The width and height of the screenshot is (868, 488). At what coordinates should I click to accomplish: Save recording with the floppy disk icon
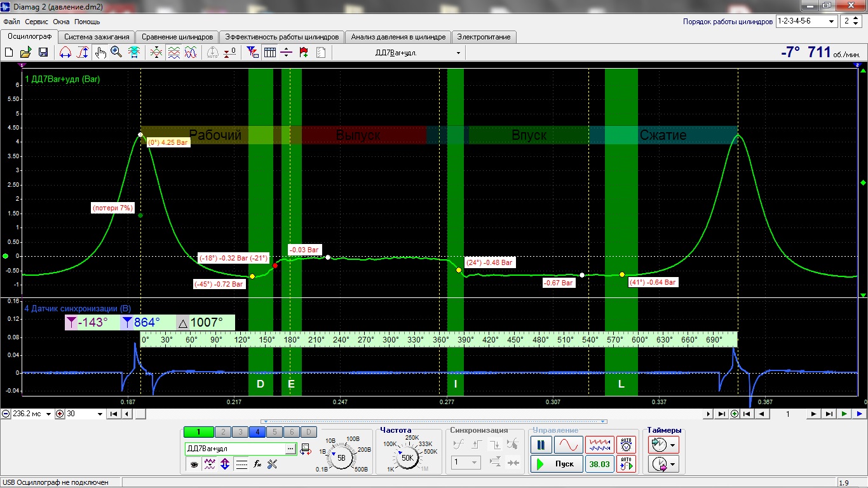point(43,53)
